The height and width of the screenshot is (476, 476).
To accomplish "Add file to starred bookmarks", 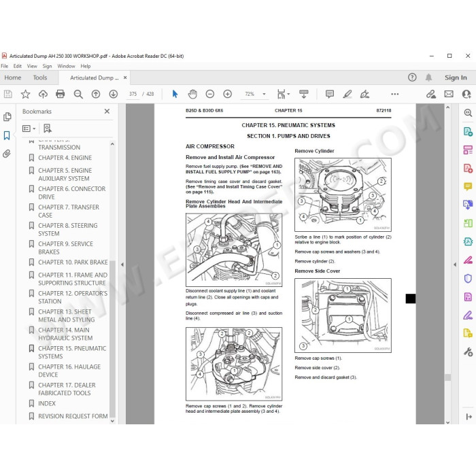I will (x=26, y=94).
